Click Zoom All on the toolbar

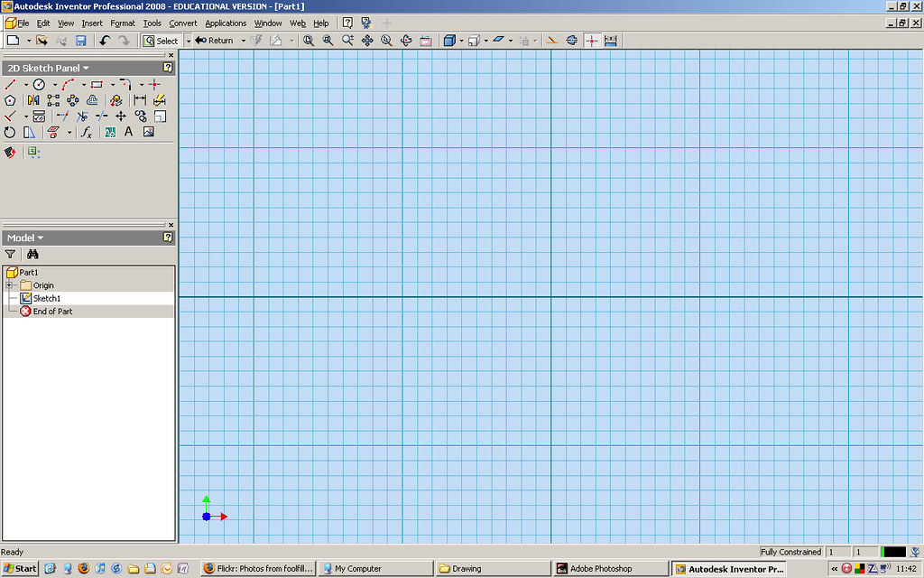click(x=308, y=41)
